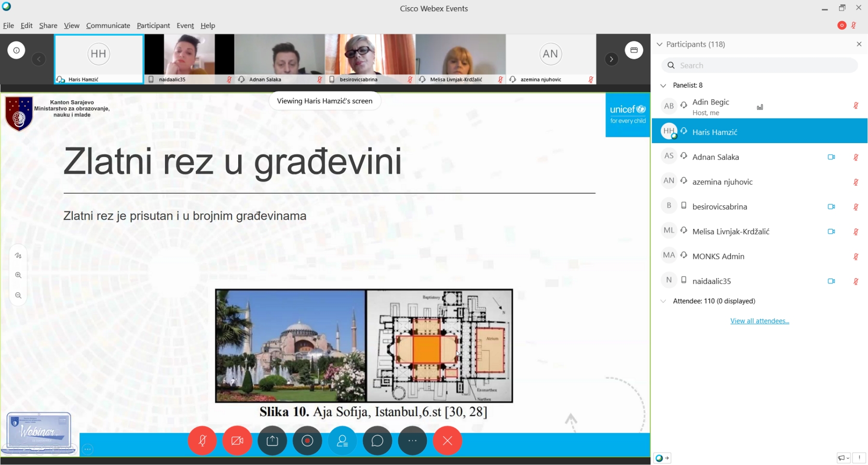The height and width of the screenshot is (465, 868).
Task: Click the more options ellipsis button
Action: click(x=412, y=440)
